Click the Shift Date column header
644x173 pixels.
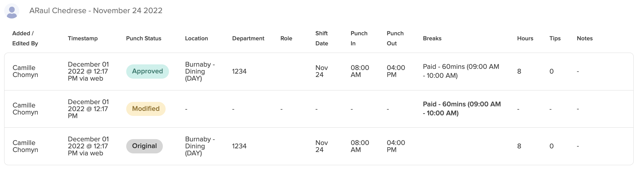click(x=321, y=38)
